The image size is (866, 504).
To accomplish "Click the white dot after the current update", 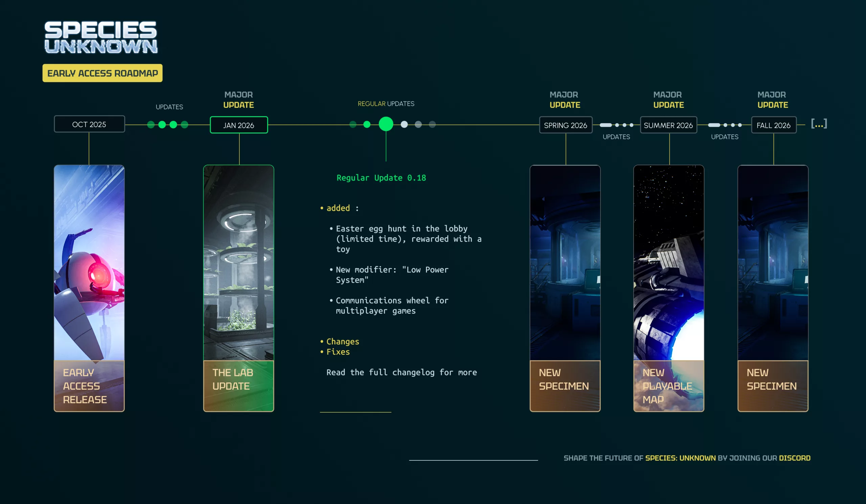I will click(404, 124).
